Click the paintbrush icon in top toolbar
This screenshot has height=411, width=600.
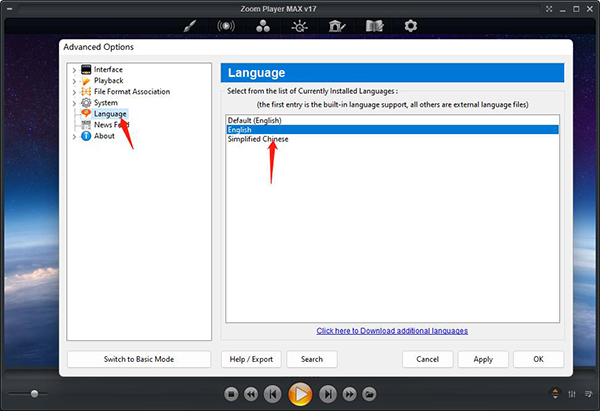[190, 26]
